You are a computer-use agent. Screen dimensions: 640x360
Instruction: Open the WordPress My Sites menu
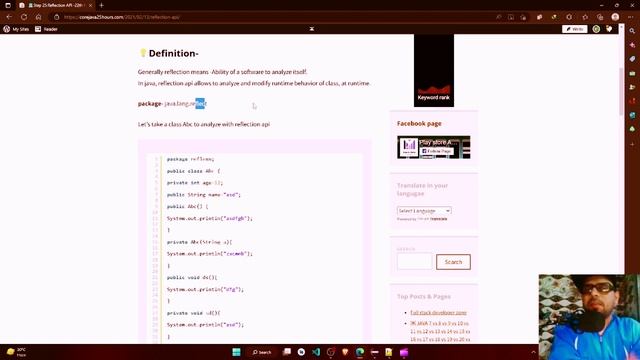pos(16,29)
